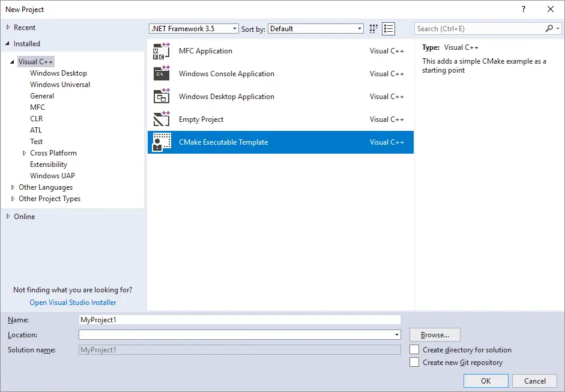This screenshot has height=392, width=565.
Task: Select the ATL category
Action: pos(35,130)
